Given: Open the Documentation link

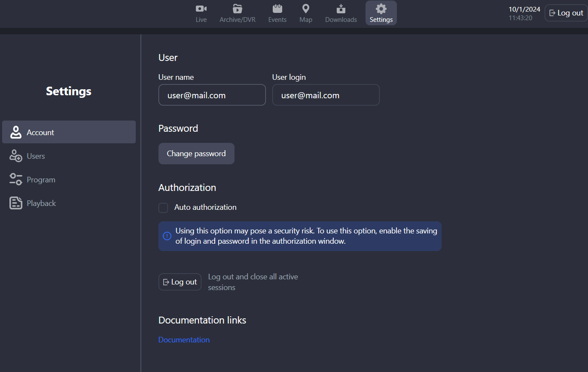Looking at the screenshot, I should (x=184, y=340).
